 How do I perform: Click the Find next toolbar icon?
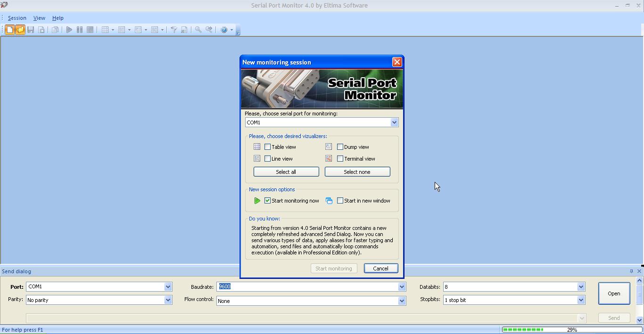(209, 30)
